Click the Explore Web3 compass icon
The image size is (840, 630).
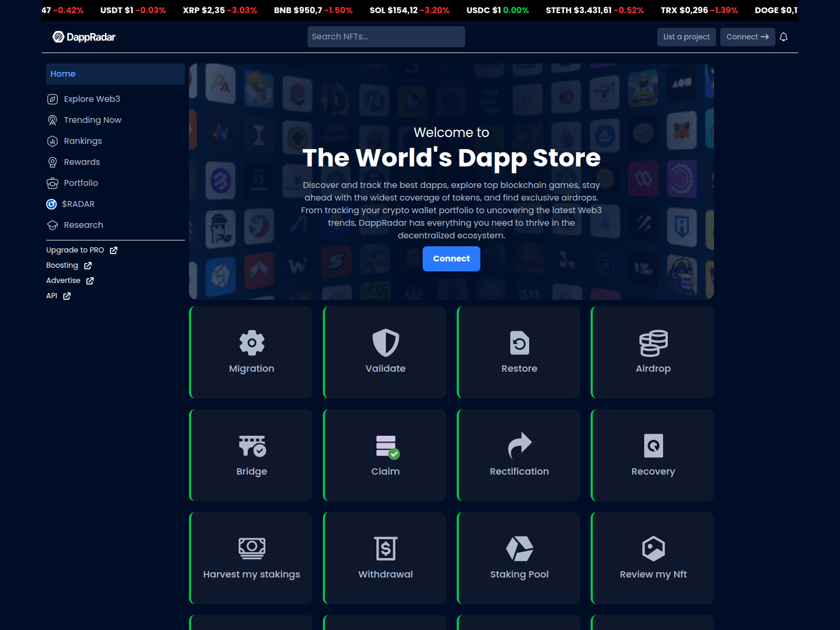coord(52,99)
